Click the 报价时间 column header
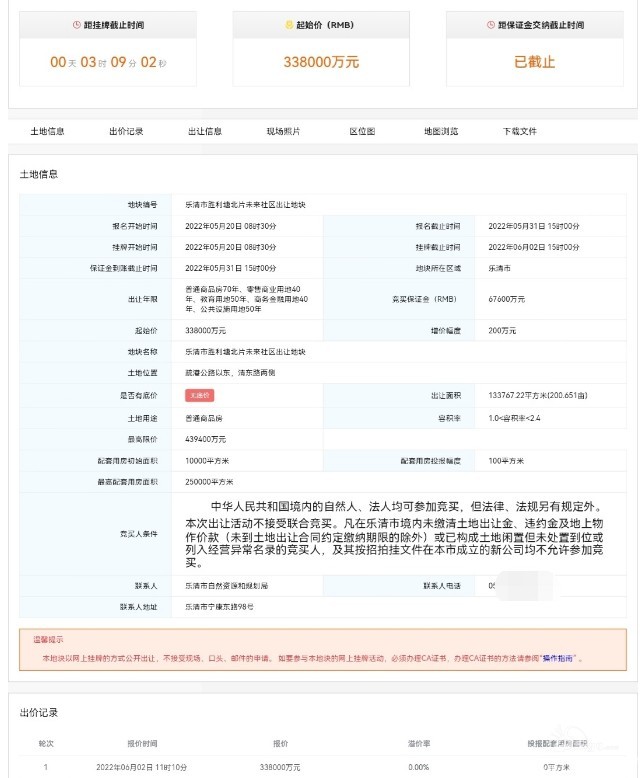 (x=142, y=744)
